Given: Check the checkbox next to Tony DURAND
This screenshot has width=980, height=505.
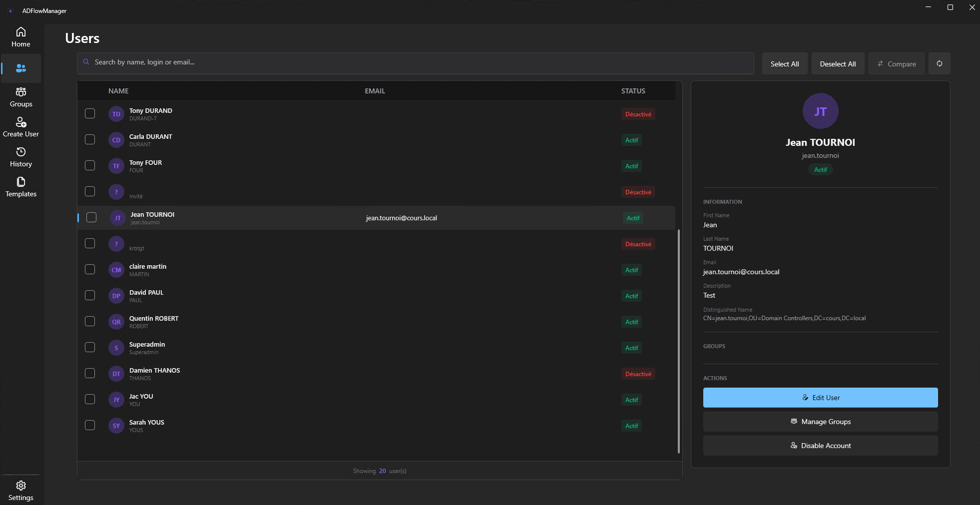Looking at the screenshot, I should (x=90, y=113).
